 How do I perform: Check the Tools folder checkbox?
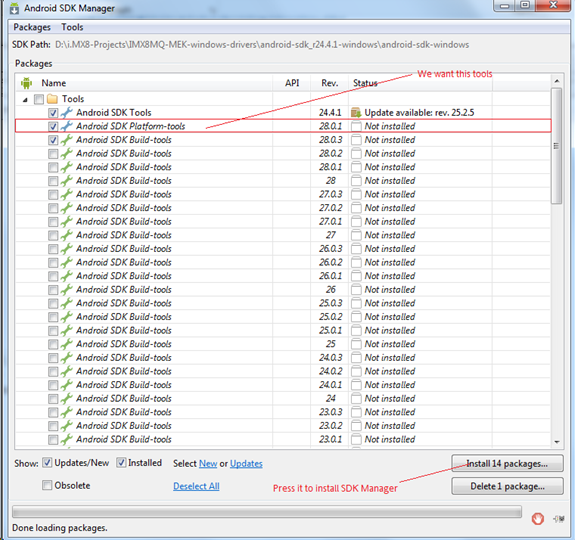[39, 99]
